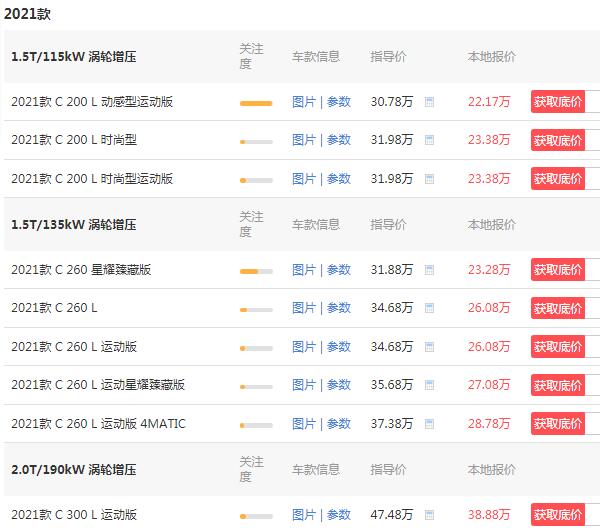View 图片 for C 260 L 运动版 4MATIC
600x530 pixels.
pyautogui.click(x=304, y=424)
